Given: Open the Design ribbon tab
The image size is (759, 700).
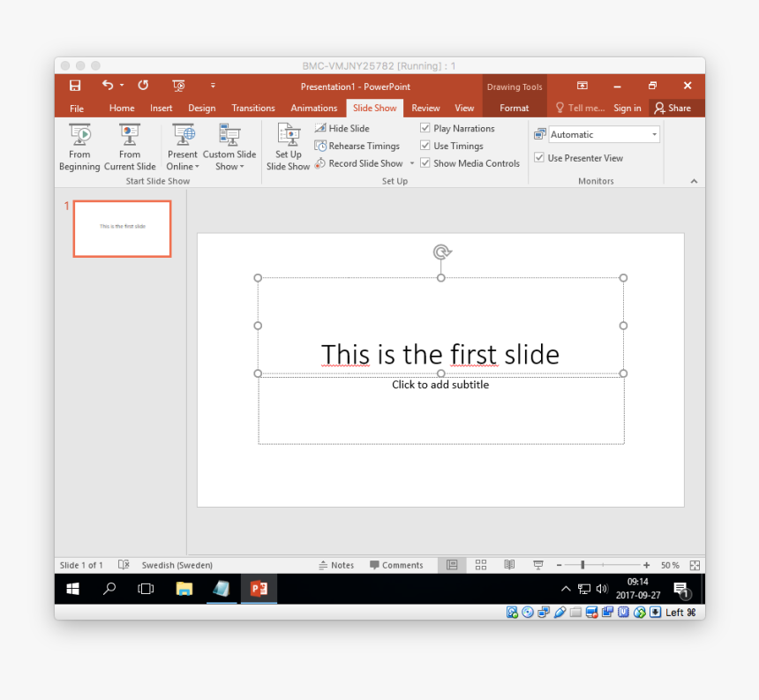Looking at the screenshot, I should tap(201, 109).
